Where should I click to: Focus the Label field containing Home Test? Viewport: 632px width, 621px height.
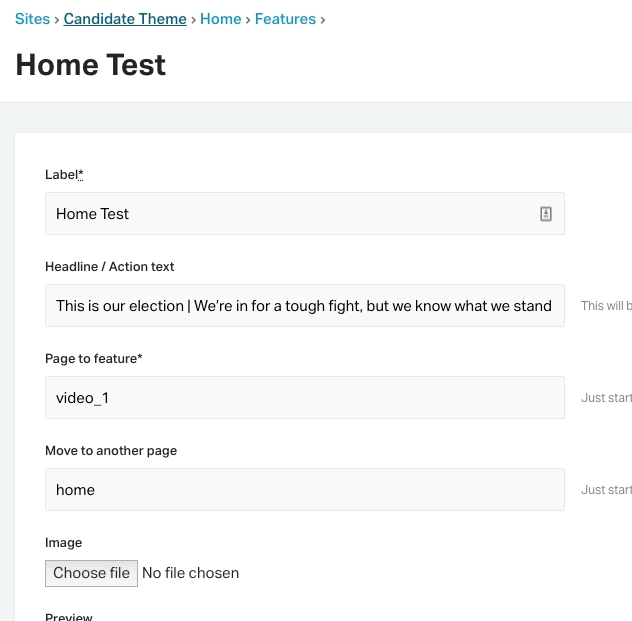290,214
